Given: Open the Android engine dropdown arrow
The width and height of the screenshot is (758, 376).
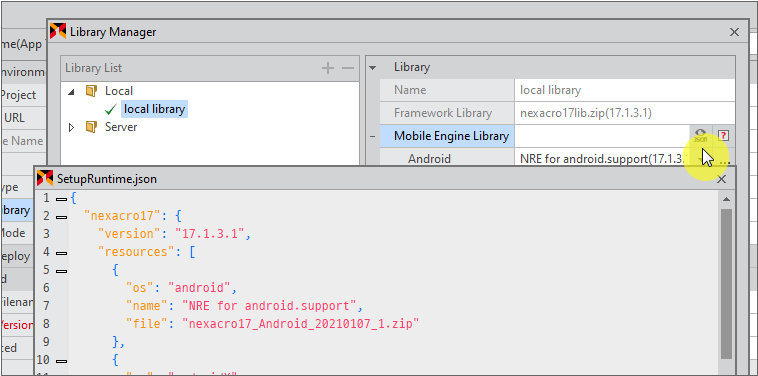Looking at the screenshot, I should pos(701,159).
